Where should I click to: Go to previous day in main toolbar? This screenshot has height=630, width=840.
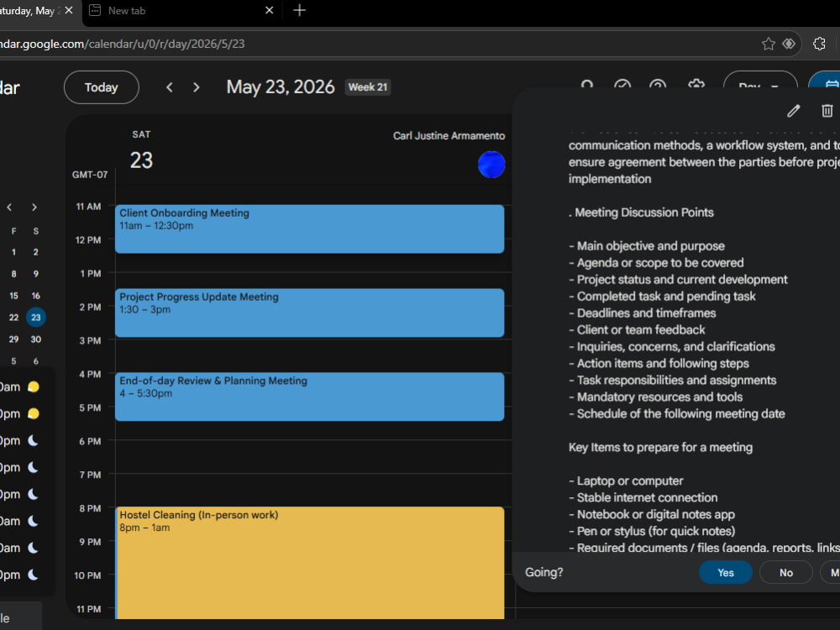[x=170, y=87]
